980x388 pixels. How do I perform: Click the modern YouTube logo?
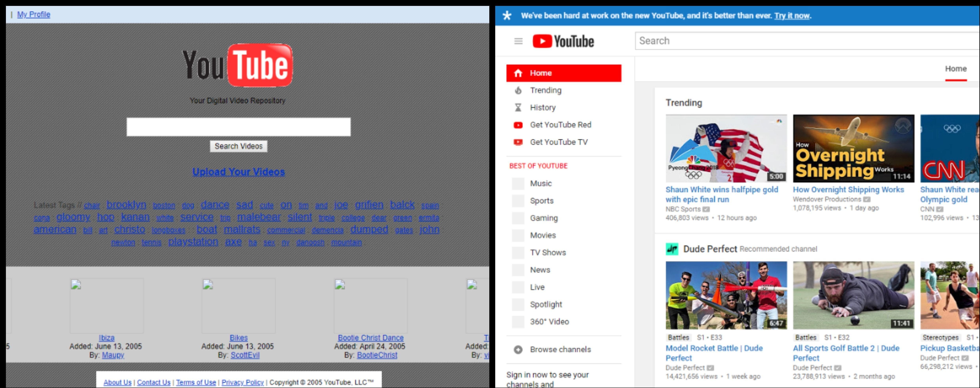point(563,41)
